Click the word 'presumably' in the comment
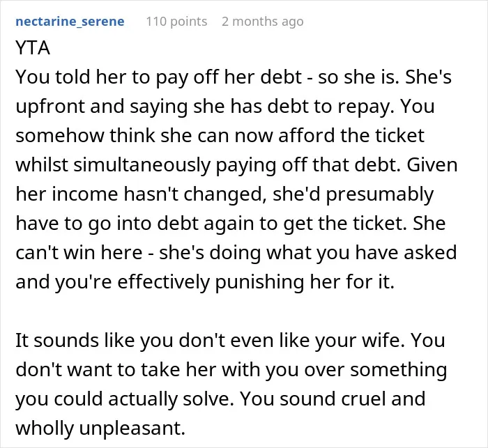This screenshot has height=448, width=488. 380,194
